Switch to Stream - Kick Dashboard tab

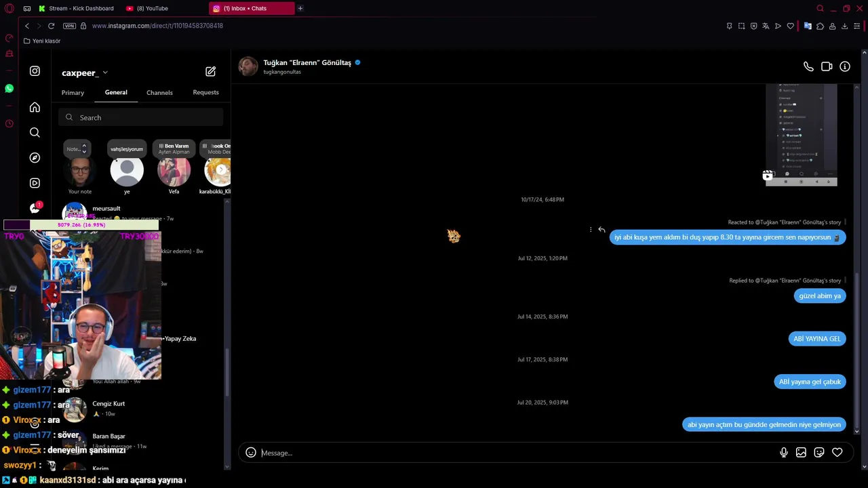click(77, 8)
